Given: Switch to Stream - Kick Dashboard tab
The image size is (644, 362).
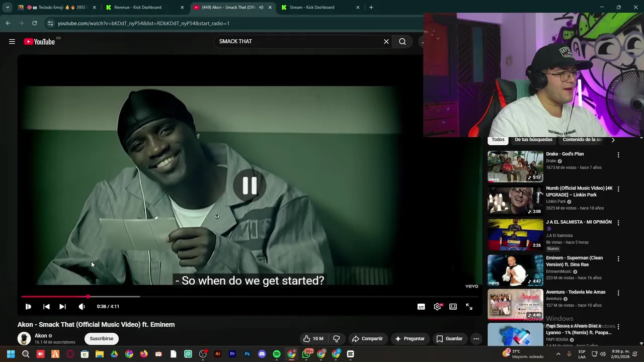Looking at the screenshot, I should coord(320,8).
